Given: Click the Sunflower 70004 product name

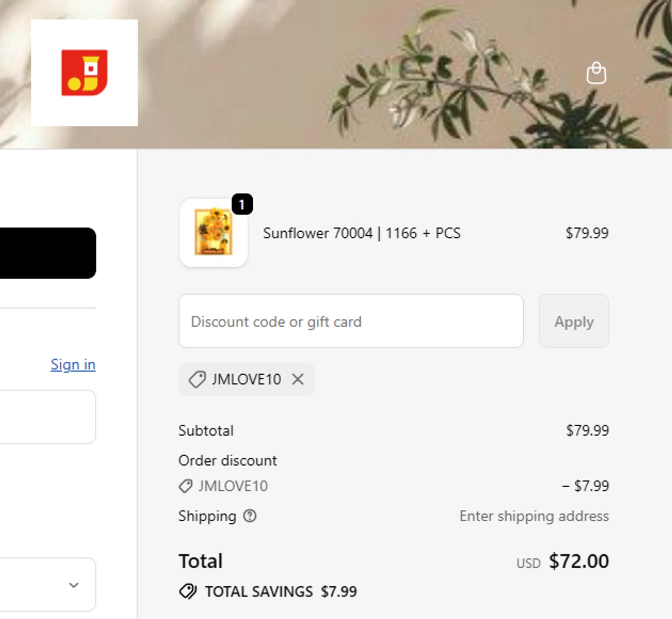Looking at the screenshot, I should coord(362,233).
